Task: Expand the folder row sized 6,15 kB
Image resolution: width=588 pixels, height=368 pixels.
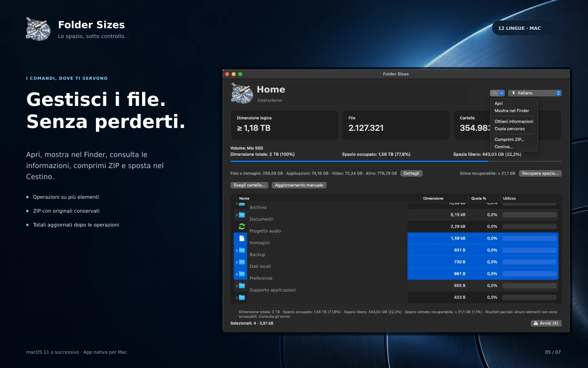Action: point(236,215)
